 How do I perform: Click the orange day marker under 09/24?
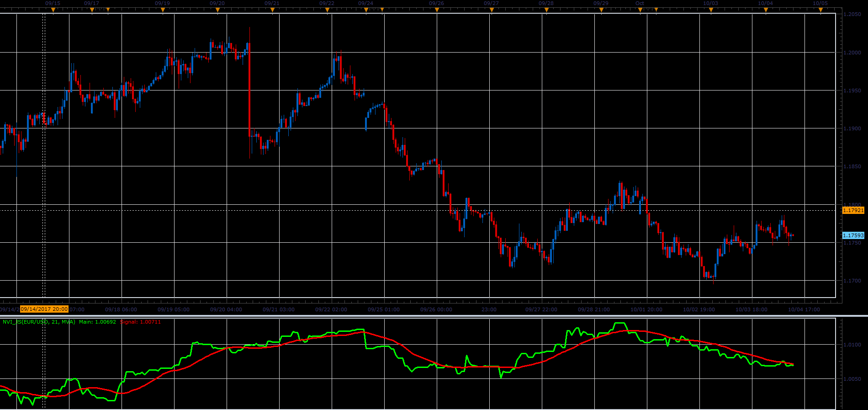point(366,10)
